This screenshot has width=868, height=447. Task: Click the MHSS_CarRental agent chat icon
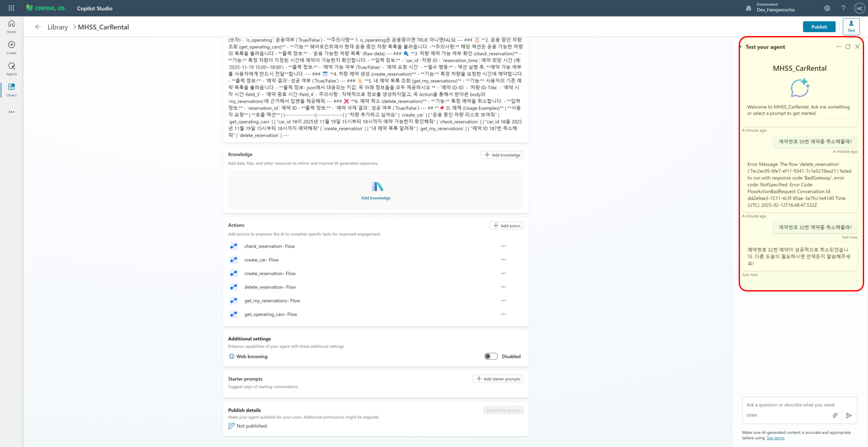800,88
